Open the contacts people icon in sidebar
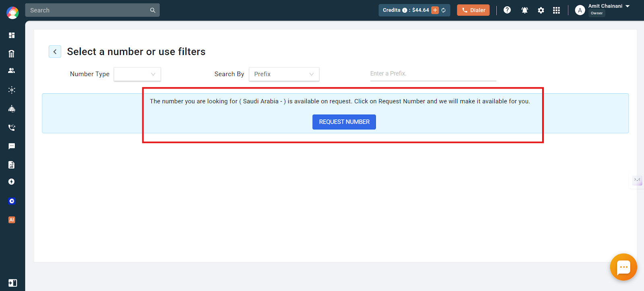 tap(12, 71)
